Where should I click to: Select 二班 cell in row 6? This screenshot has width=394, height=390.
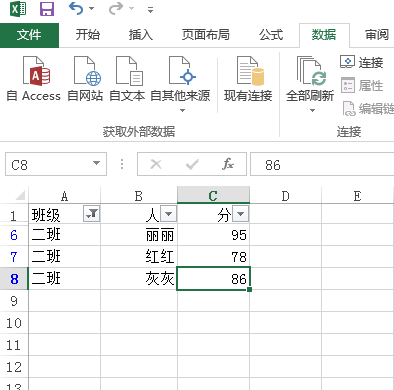[64, 235]
